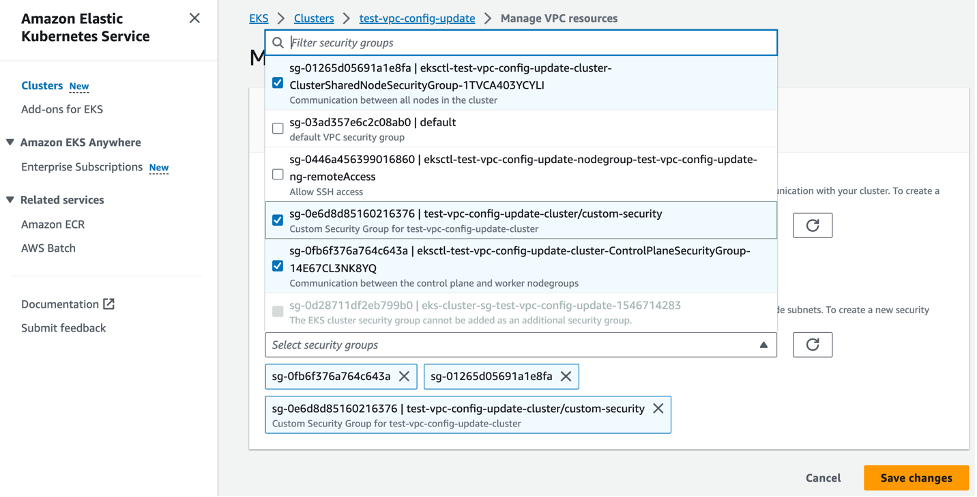Click the search magnifier icon in filter box
The image size is (977, 497).
point(278,43)
